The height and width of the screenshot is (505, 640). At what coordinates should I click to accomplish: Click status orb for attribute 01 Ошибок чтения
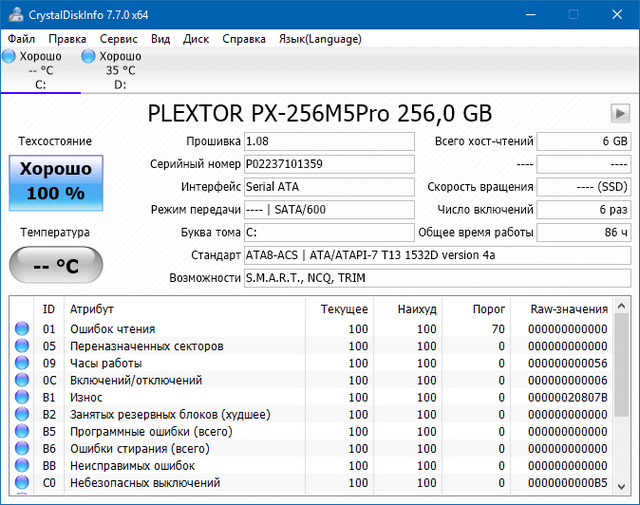(22, 329)
